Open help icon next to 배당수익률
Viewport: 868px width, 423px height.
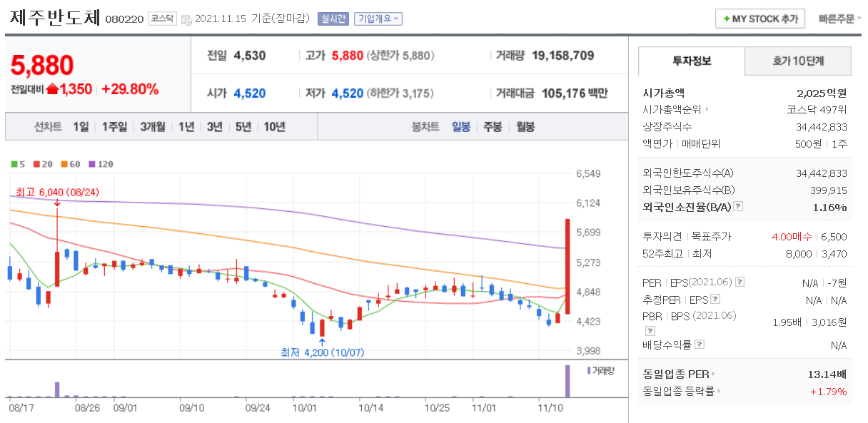[x=700, y=345]
